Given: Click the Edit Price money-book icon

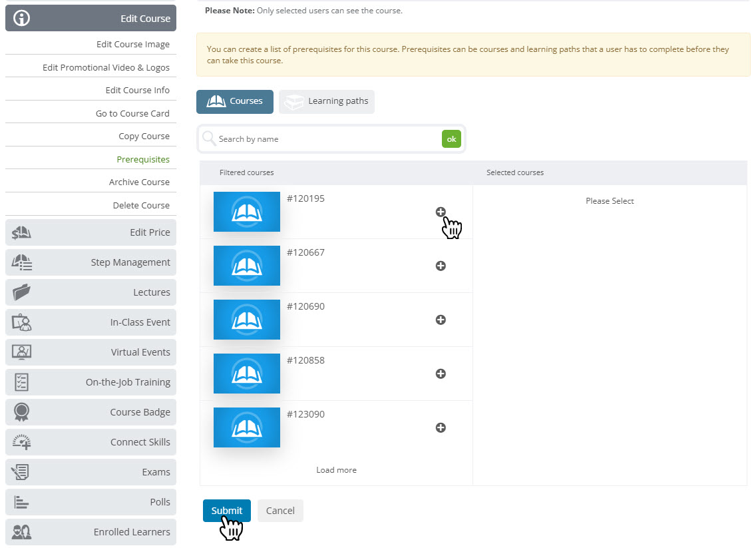Looking at the screenshot, I should tap(21, 232).
